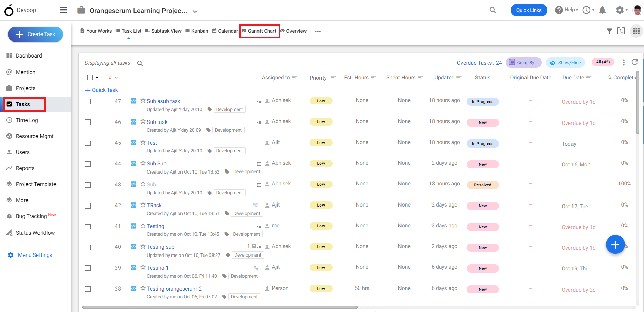Screen dimensions: 644x312
Task: Click the Show/Hide columns button
Action: [565, 63]
